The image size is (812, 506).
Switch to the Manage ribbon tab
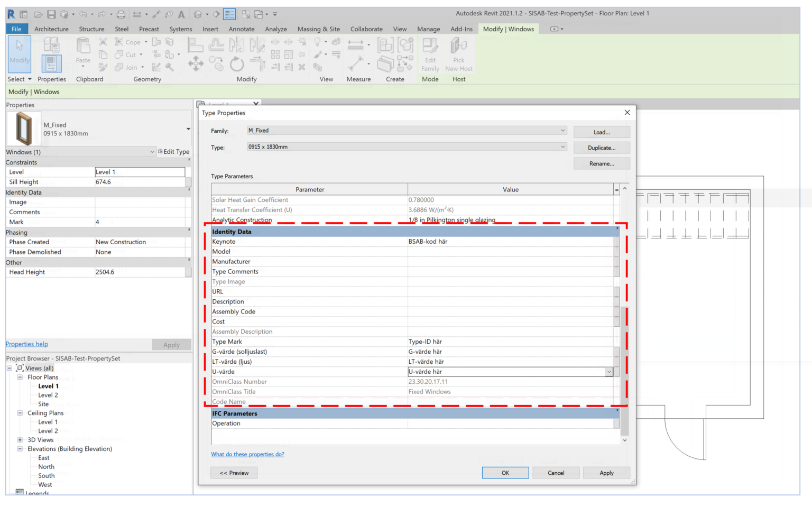pos(428,29)
